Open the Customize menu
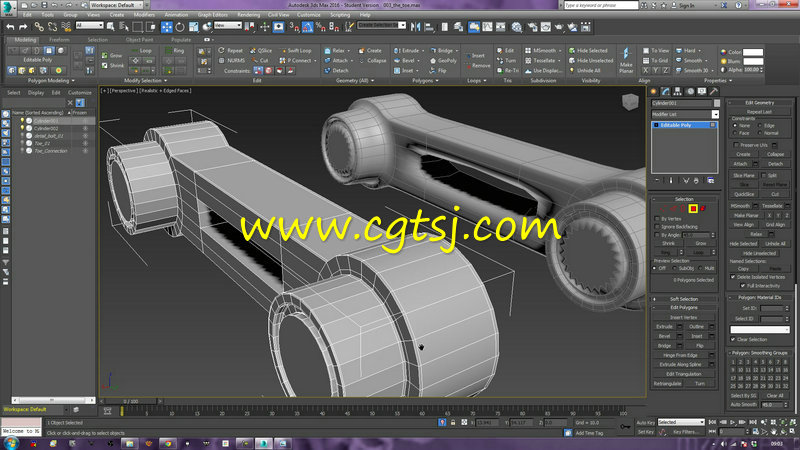 point(308,15)
